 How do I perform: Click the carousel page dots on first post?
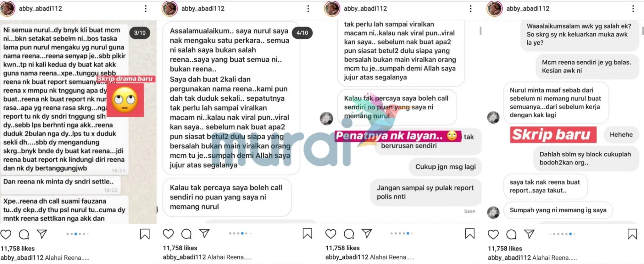(78, 234)
